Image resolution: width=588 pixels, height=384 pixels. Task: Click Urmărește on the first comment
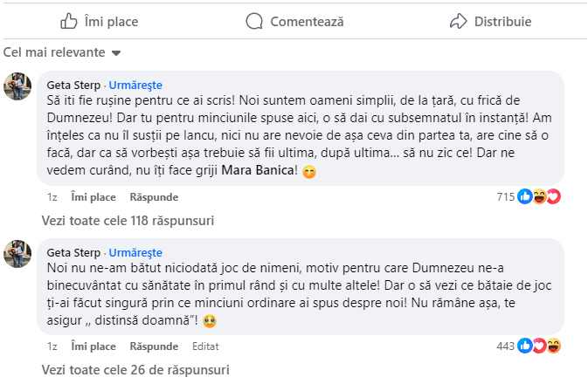[135, 85]
